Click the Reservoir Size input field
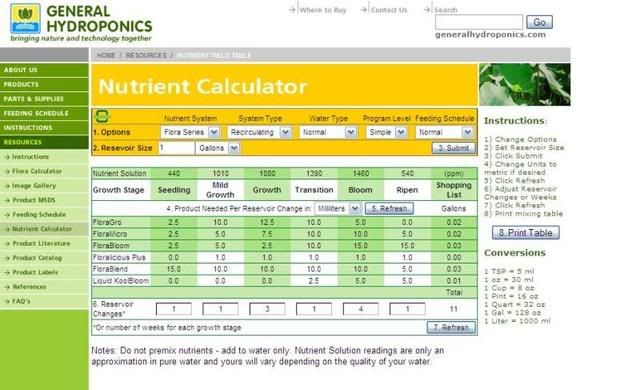The height and width of the screenshot is (390, 640). coord(176,148)
